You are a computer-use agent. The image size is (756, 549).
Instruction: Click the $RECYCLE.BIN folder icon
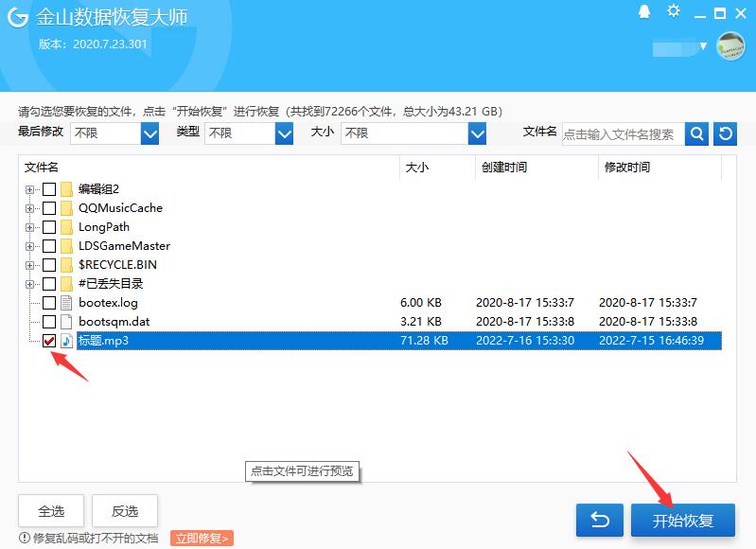click(66, 265)
